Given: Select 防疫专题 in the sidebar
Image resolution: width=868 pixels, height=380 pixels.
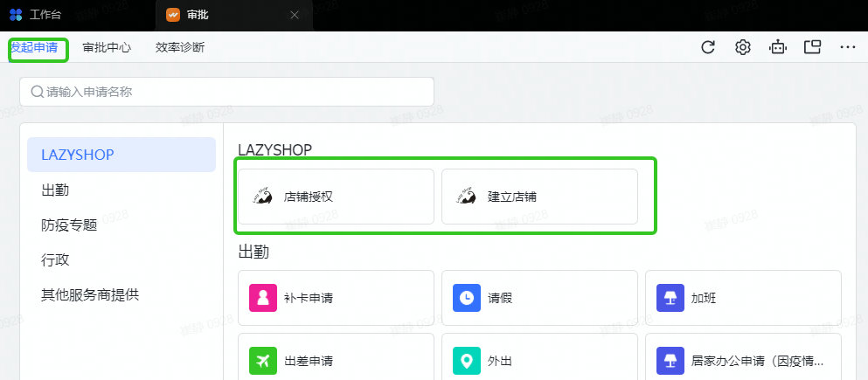Looking at the screenshot, I should (x=69, y=225).
